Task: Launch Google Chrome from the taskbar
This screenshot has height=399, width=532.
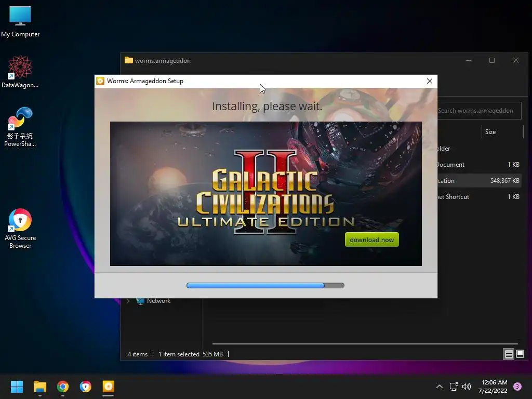Action: pyautogui.click(x=63, y=387)
